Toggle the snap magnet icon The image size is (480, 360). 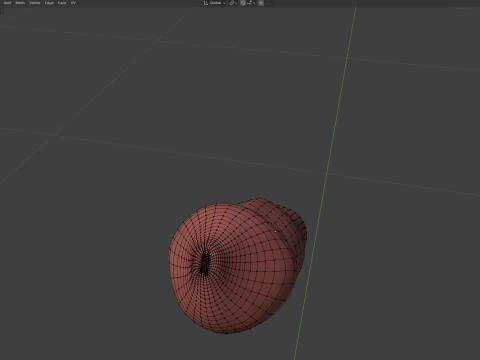[243, 3]
